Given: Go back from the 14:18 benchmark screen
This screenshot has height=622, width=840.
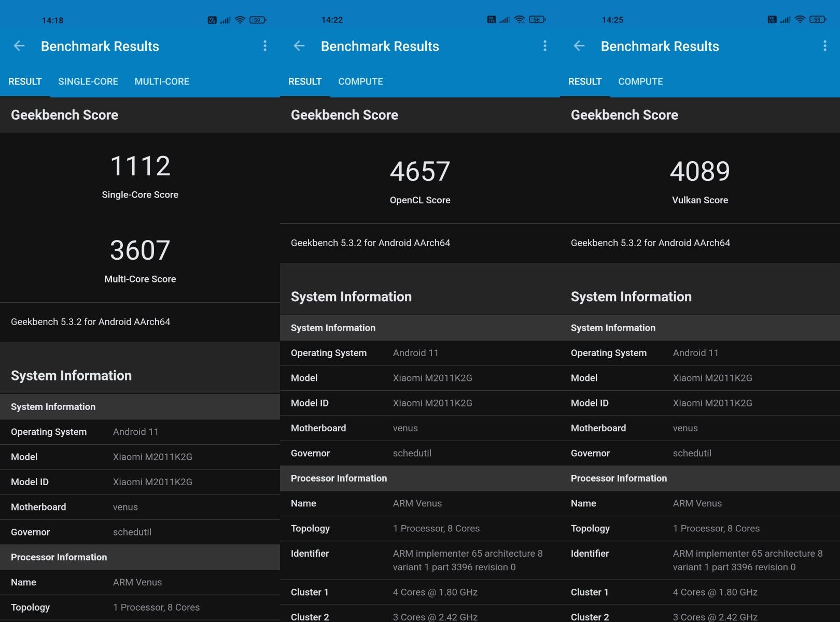Looking at the screenshot, I should [19, 46].
